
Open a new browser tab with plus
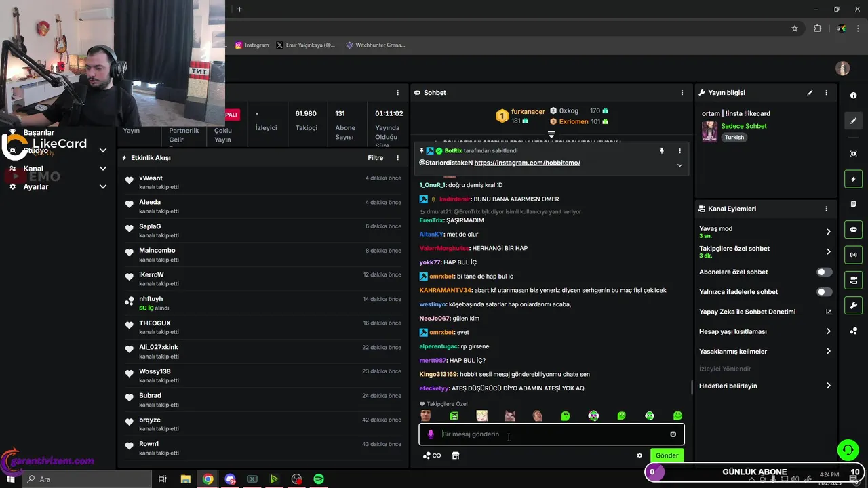point(239,9)
